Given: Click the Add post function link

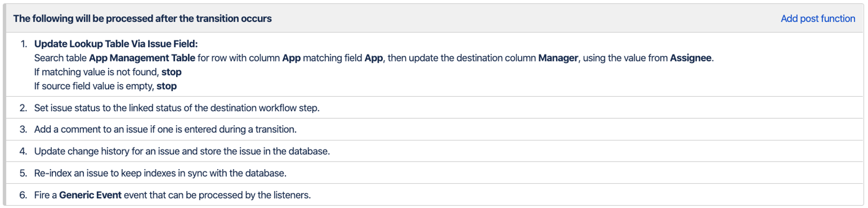Looking at the screenshot, I should pos(818,18).
